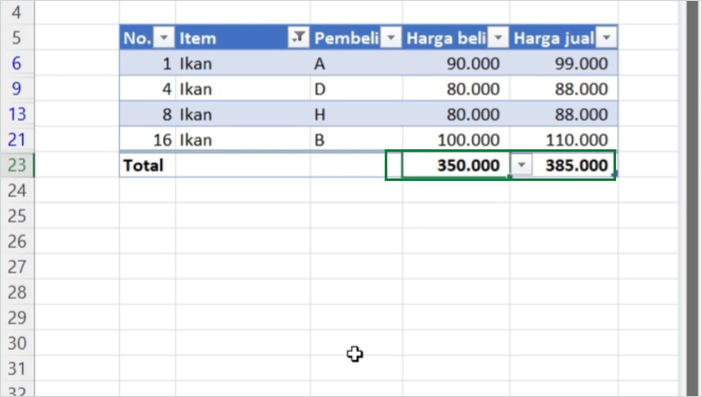Click the Item column header
Image resolution: width=702 pixels, height=397 pixels.
(243, 38)
